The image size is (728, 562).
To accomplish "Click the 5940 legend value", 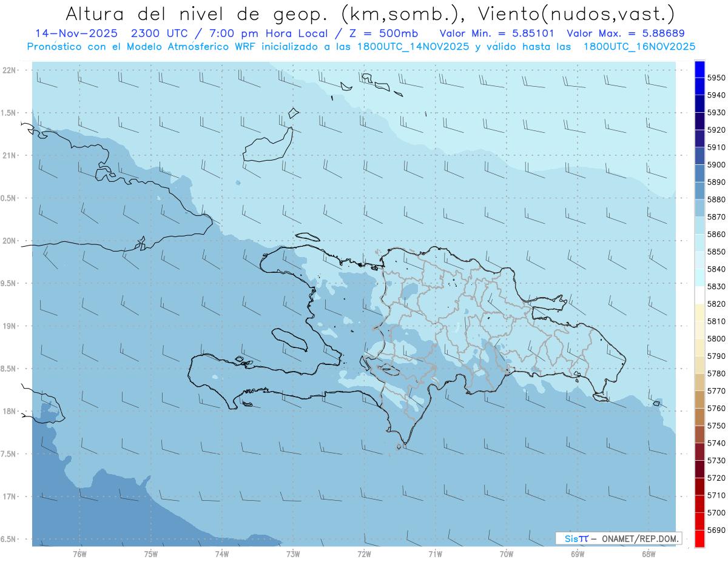I will (716, 95).
